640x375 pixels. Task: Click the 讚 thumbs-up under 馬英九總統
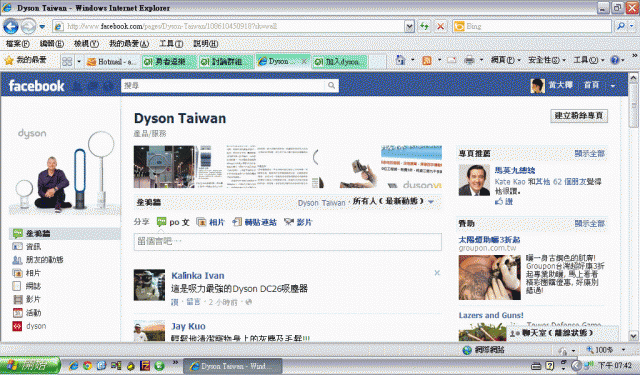[x=504, y=201]
